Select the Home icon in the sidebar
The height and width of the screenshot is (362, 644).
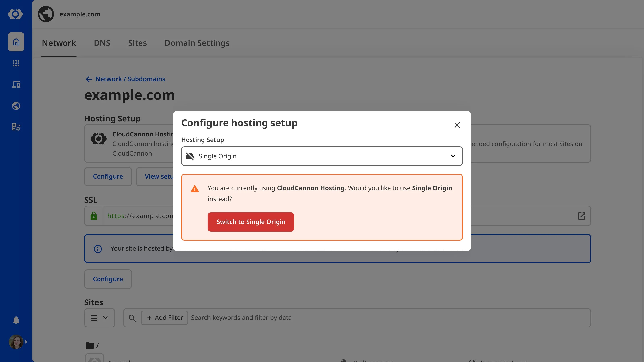(x=16, y=42)
